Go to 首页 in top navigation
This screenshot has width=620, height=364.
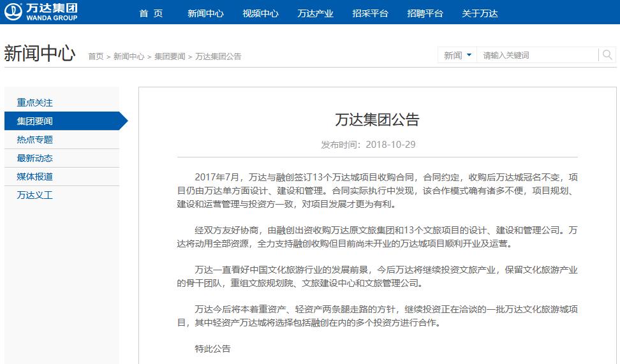click(151, 13)
